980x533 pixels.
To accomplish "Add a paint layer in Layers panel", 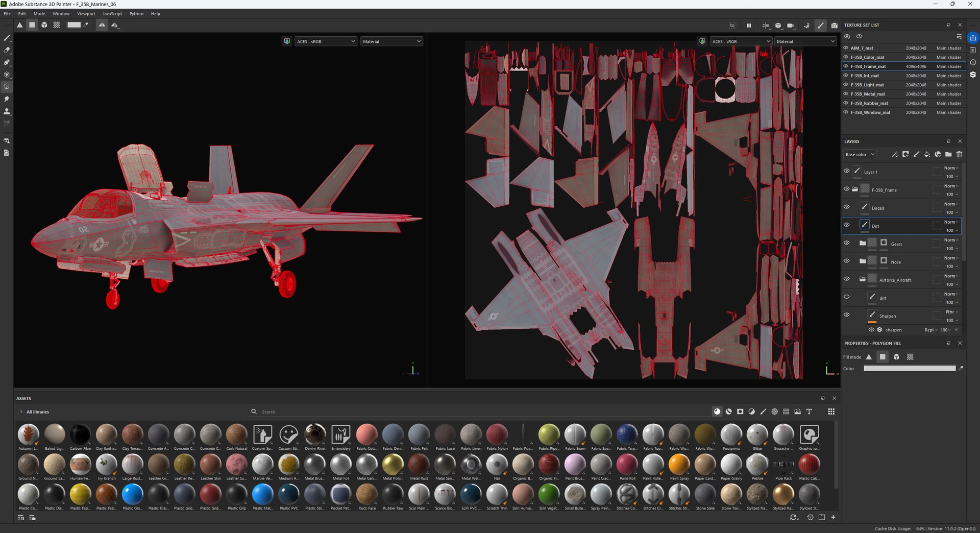I will click(916, 154).
